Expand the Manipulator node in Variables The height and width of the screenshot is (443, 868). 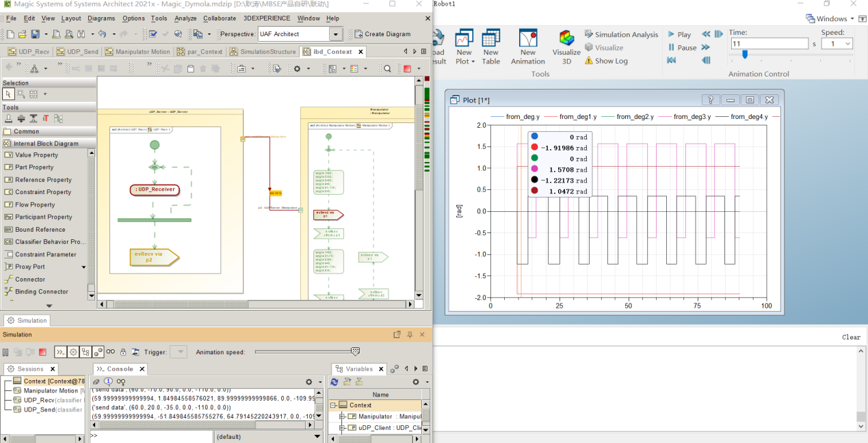pyautogui.click(x=343, y=416)
